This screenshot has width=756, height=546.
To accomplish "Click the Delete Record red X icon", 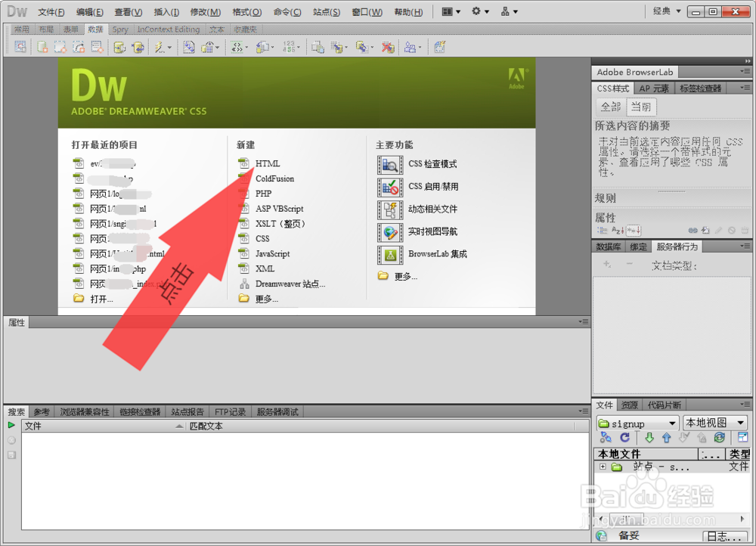I will 388,47.
